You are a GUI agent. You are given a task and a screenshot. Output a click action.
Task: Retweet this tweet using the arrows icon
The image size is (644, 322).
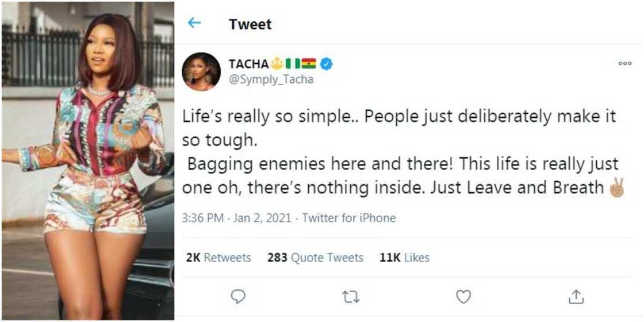[350, 296]
